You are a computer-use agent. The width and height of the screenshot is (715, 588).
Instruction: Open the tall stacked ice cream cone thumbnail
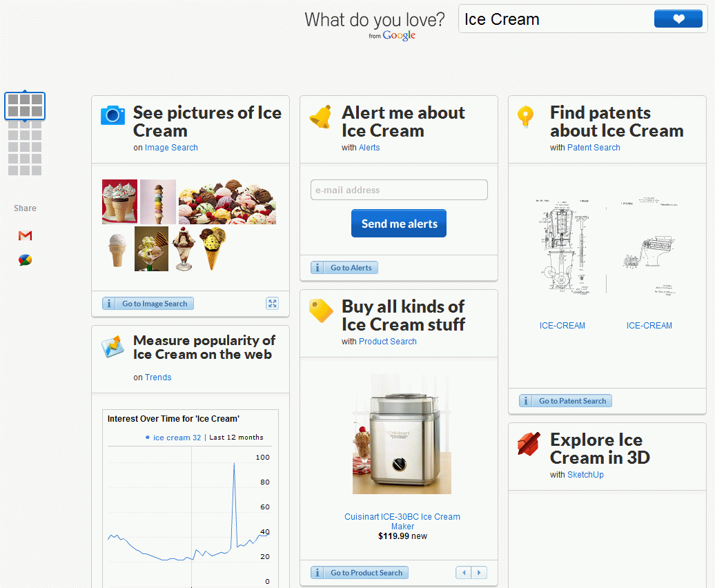point(158,202)
